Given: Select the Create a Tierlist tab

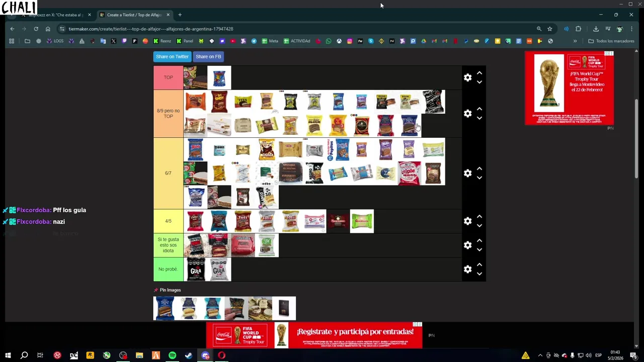Looking at the screenshot, I should 133,15.
